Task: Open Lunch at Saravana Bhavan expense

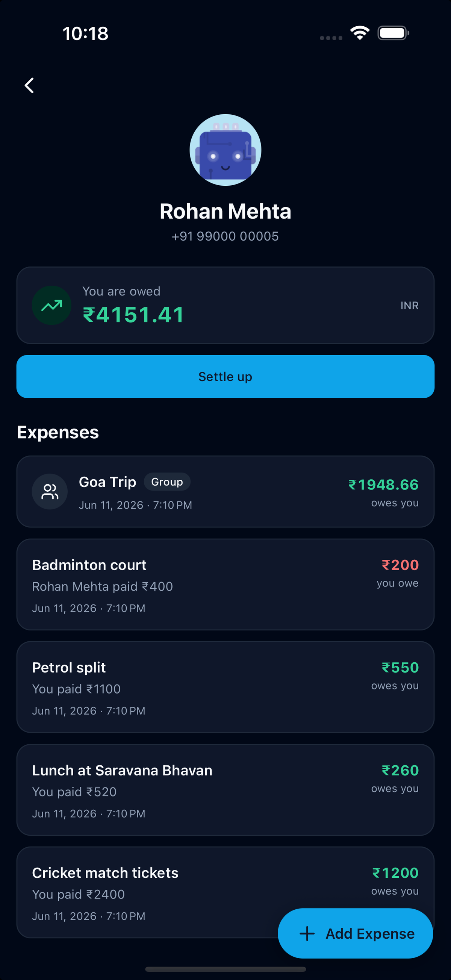Action: point(225,790)
